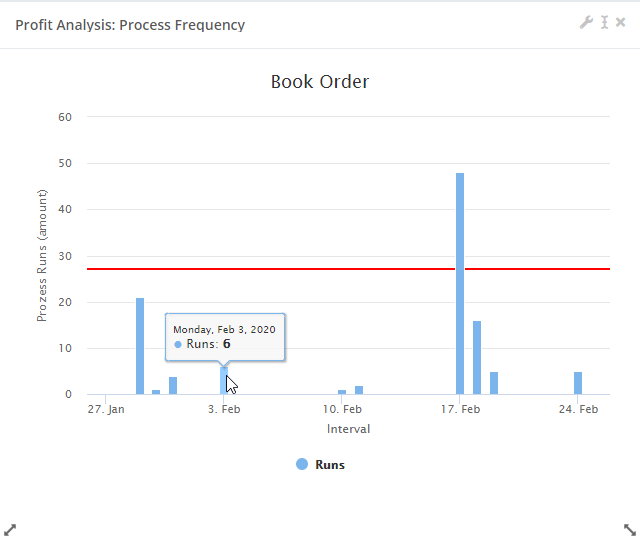The height and width of the screenshot is (540, 640).
Task: Click the Interval axis title
Action: click(x=348, y=429)
